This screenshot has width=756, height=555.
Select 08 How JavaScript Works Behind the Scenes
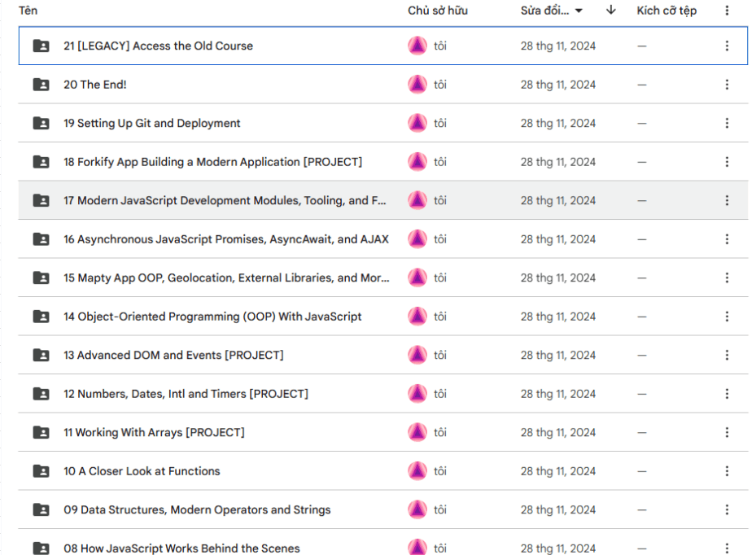[x=181, y=548]
